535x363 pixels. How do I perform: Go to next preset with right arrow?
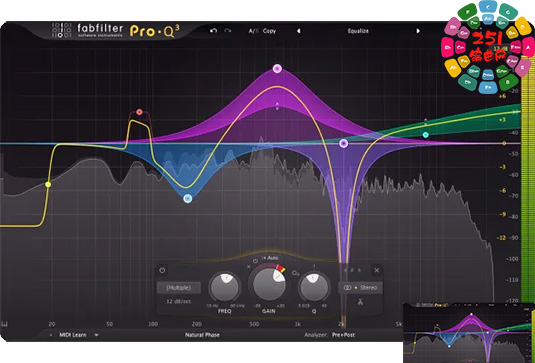(x=418, y=31)
